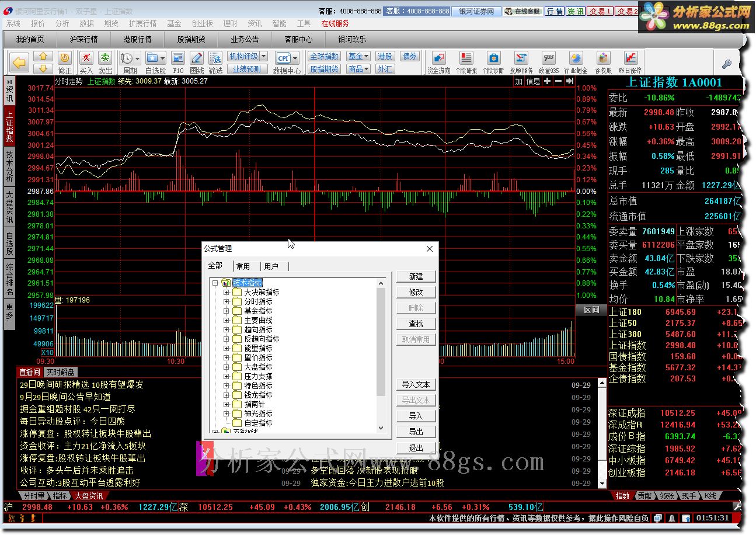Screen dimensions: 756x535
Task: Select the 自定指标 tree item
Action: 258,423
